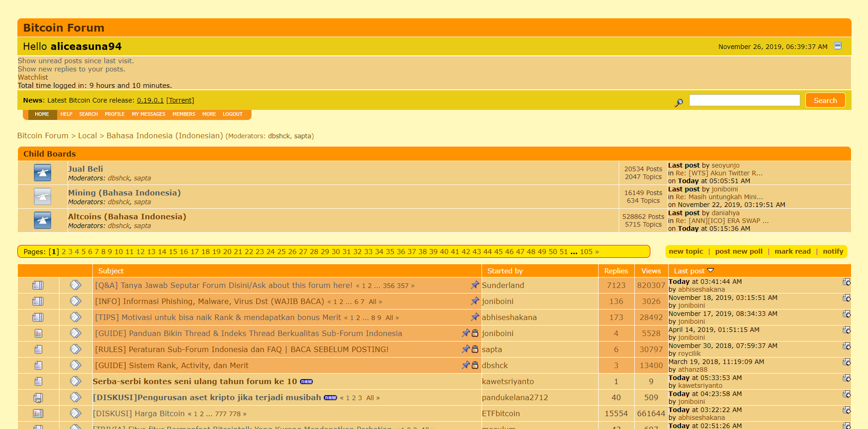Screen dimensions: 868x429
Task: Click the folder icon of Q&A Tanya Jawab row
Action: (x=38, y=285)
